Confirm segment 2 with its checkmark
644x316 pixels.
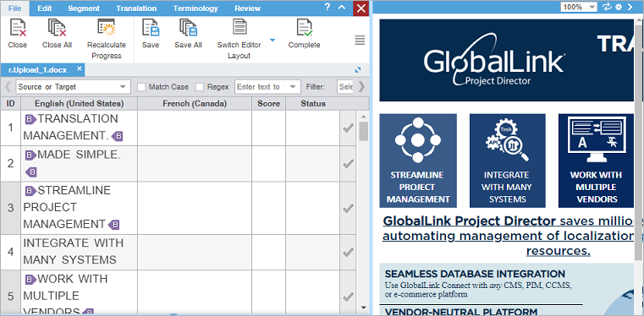(x=348, y=164)
